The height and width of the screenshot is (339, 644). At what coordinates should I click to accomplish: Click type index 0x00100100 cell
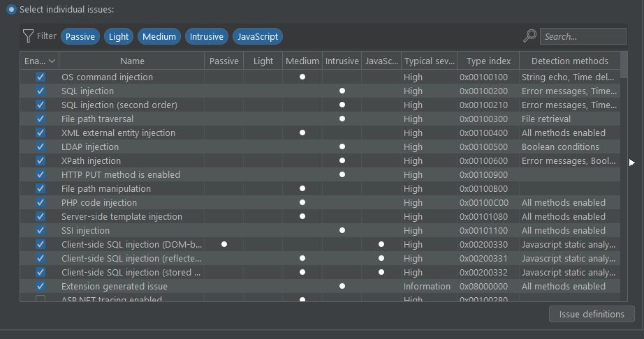click(x=483, y=77)
